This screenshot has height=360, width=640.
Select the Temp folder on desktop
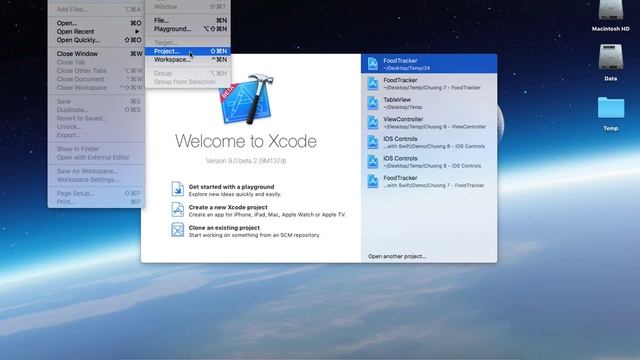[x=611, y=108]
